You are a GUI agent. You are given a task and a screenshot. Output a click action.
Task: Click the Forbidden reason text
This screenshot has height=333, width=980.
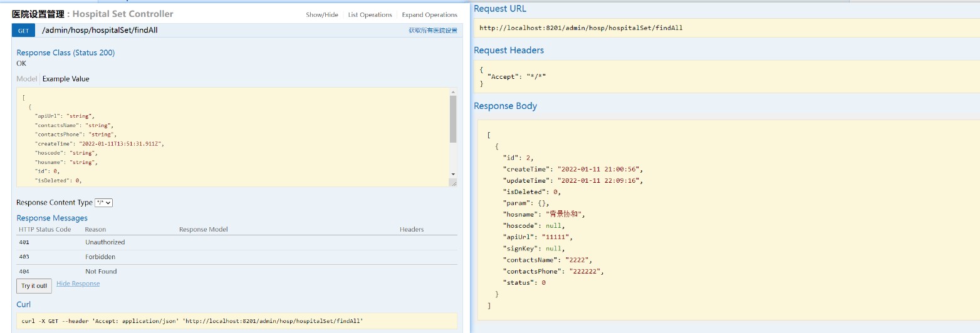100,257
